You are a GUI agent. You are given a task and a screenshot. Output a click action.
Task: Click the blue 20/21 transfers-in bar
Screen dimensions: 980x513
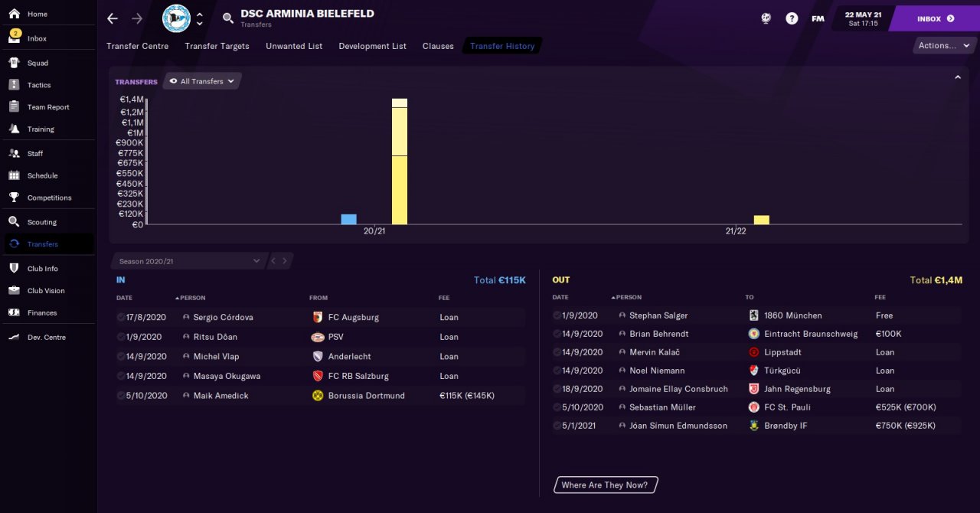348,219
